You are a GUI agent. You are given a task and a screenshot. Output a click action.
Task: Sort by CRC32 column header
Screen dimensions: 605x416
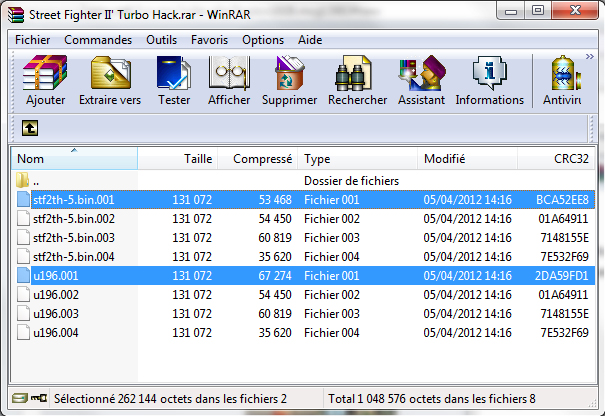[x=573, y=159]
